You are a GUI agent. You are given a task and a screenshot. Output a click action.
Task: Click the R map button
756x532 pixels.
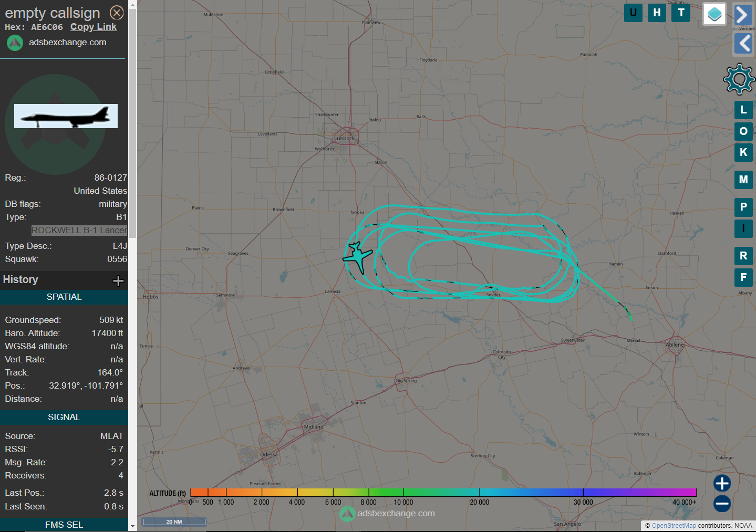(743, 256)
